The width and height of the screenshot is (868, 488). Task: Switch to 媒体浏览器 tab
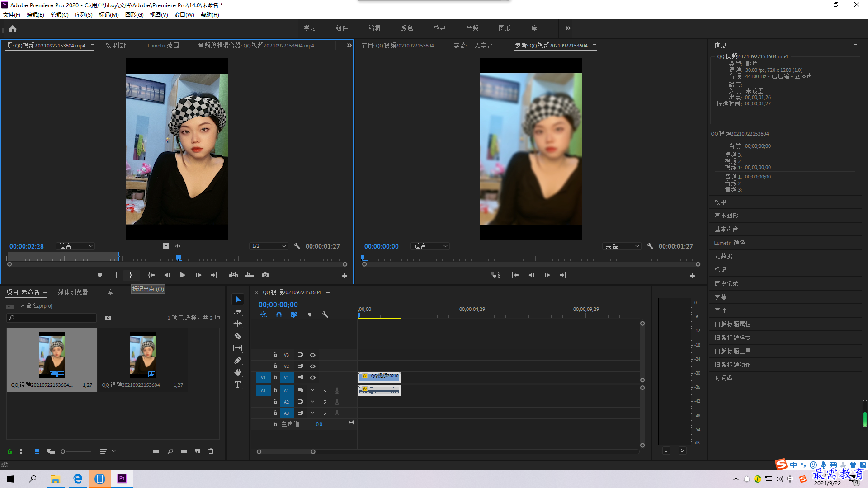click(x=73, y=292)
